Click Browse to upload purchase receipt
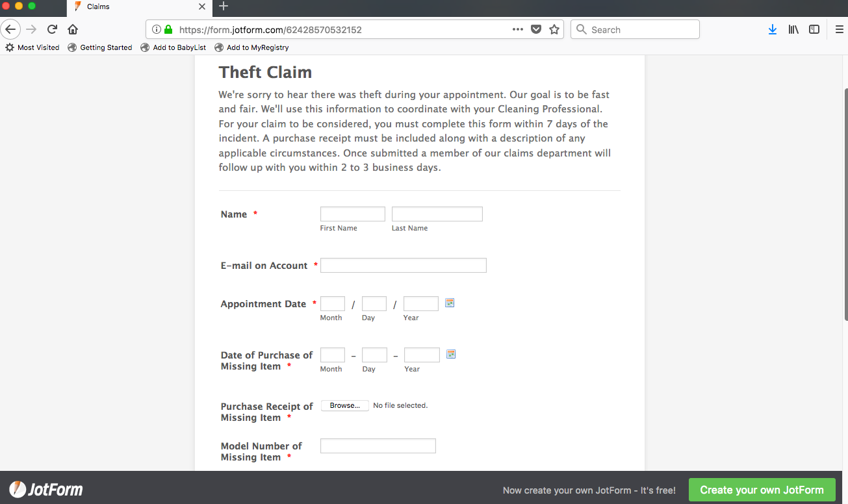The width and height of the screenshot is (848, 504). click(x=345, y=405)
